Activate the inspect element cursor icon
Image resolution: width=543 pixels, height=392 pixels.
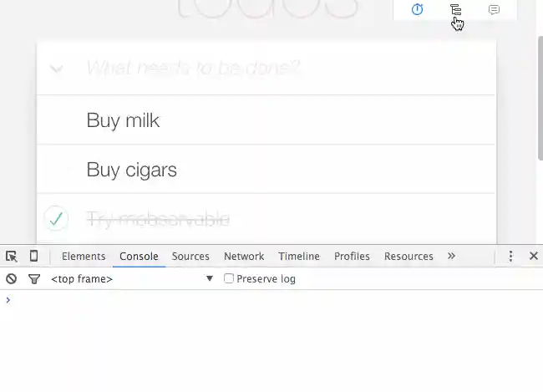[12, 256]
